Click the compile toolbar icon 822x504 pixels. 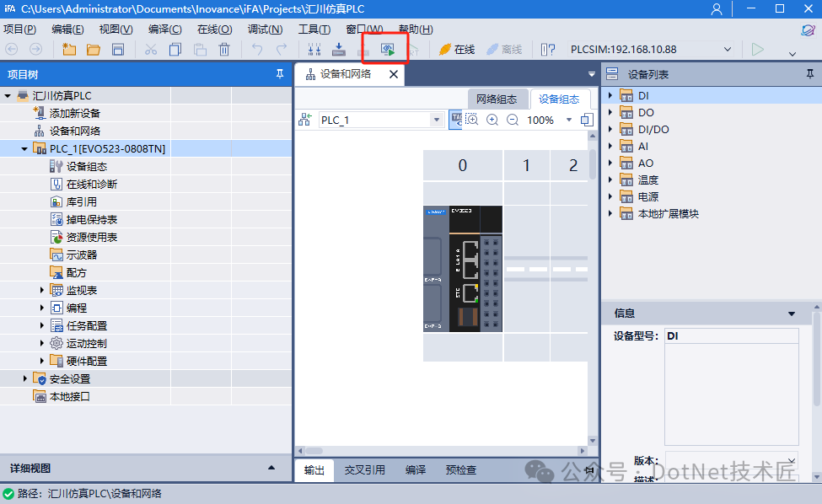tap(314, 49)
